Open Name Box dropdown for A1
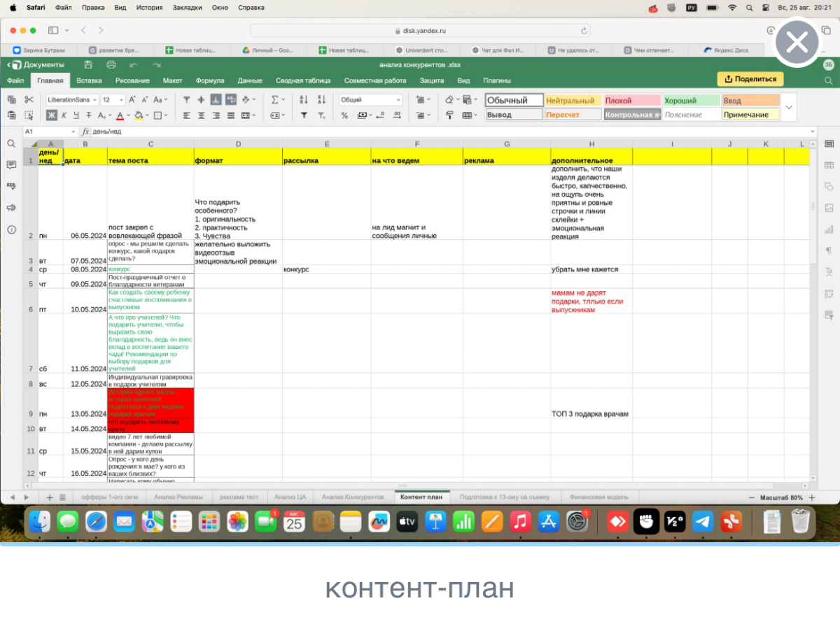The image size is (840, 631). pos(73,132)
